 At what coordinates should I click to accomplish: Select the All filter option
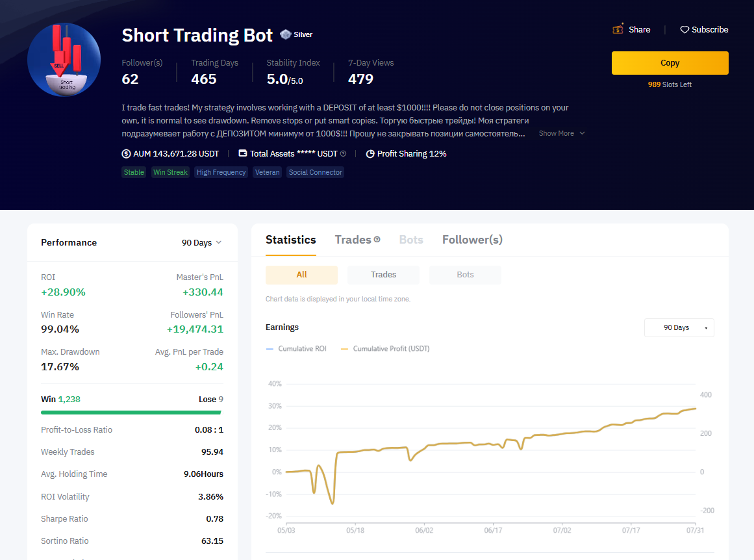pos(301,275)
